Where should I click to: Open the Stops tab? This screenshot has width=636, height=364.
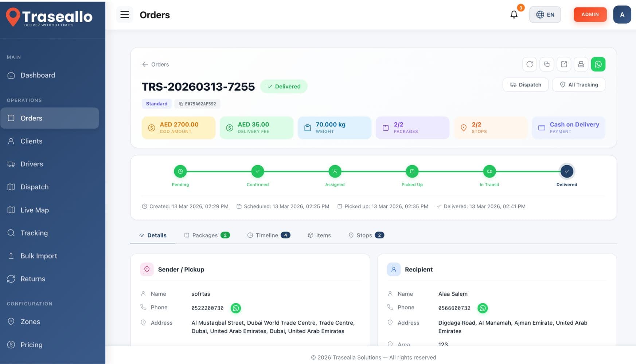coord(366,236)
